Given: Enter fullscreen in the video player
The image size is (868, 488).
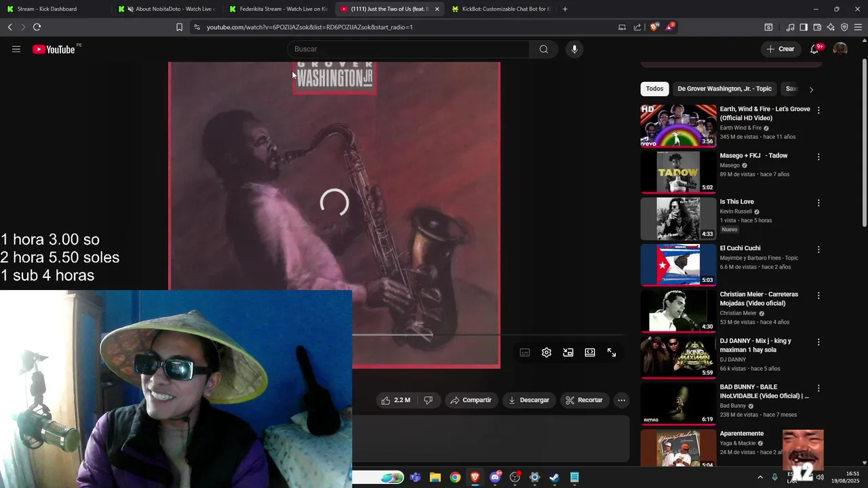Looking at the screenshot, I should [x=612, y=352].
